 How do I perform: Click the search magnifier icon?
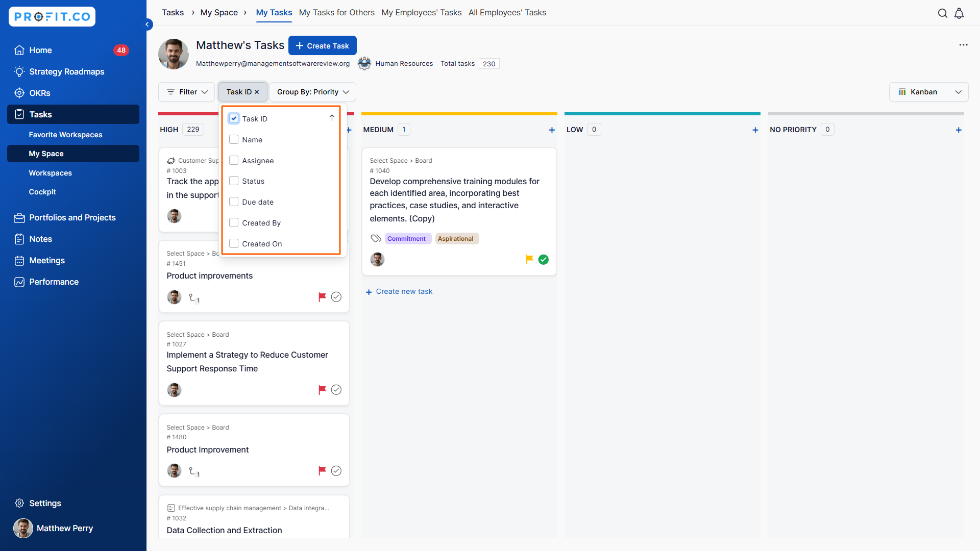coord(942,13)
